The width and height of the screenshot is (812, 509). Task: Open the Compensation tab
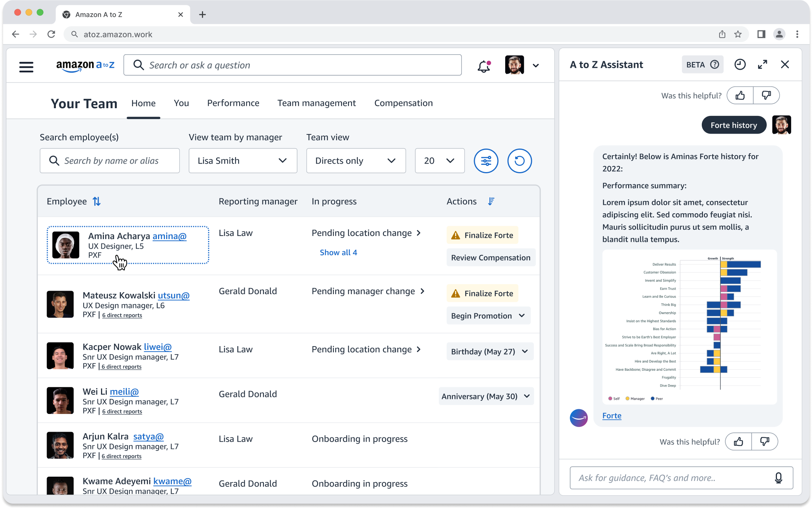pos(403,103)
